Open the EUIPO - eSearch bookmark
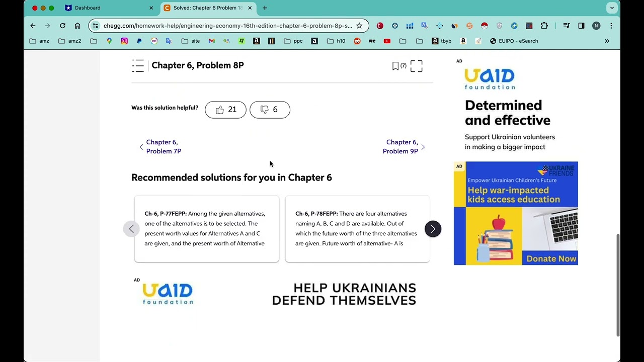The image size is (644, 362). (x=514, y=41)
